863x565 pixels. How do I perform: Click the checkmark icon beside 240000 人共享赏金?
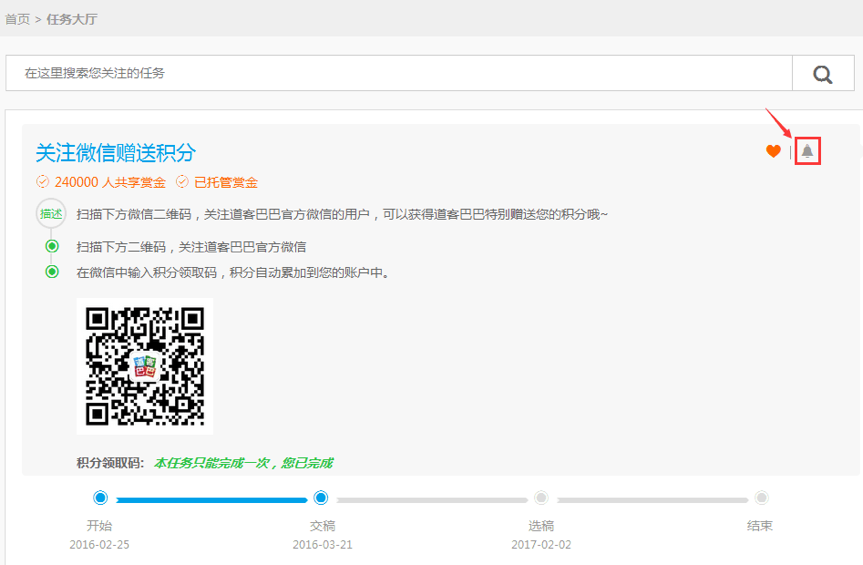tap(42, 182)
